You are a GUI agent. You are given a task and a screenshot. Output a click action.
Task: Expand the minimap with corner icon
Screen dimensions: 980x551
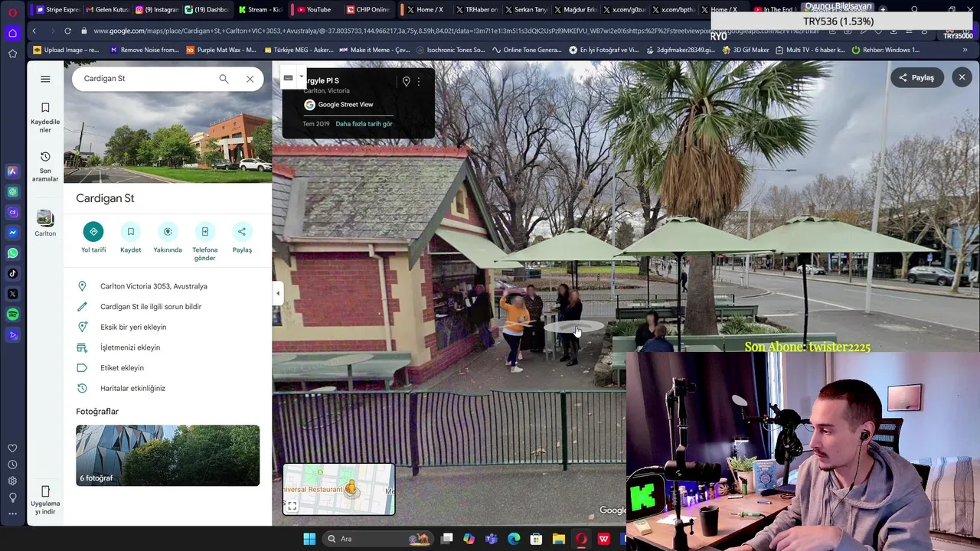[292, 506]
